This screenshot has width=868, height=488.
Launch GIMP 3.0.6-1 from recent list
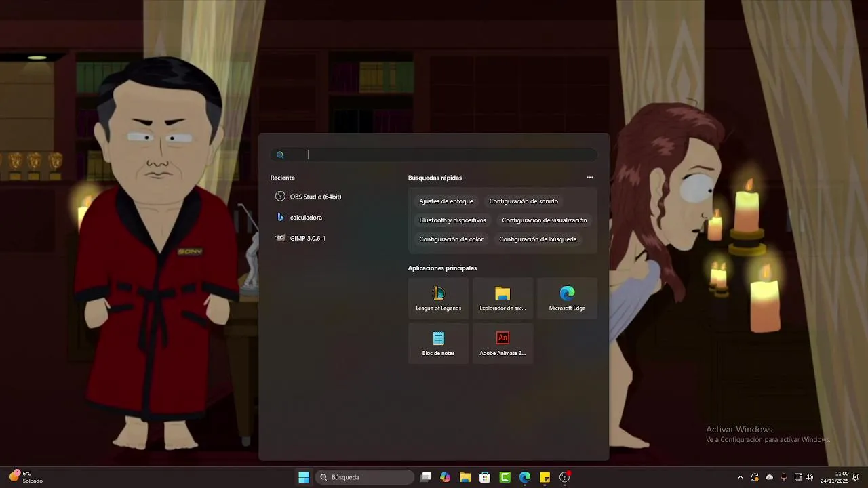coord(301,239)
